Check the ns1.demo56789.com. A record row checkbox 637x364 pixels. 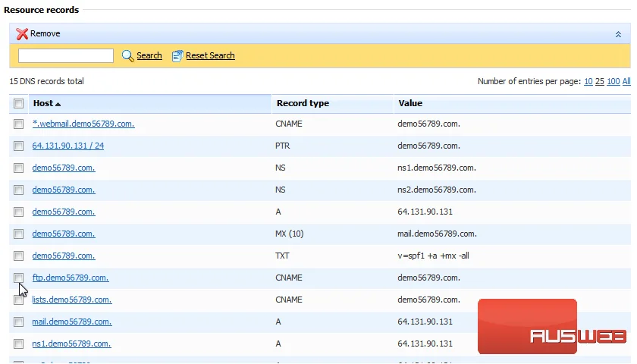[x=19, y=344]
